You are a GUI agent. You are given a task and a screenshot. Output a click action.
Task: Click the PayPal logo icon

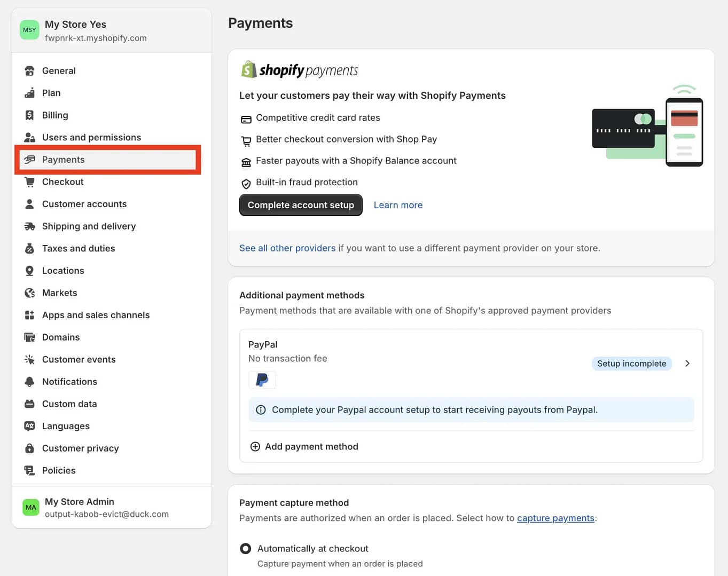pyautogui.click(x=262, y=380)
